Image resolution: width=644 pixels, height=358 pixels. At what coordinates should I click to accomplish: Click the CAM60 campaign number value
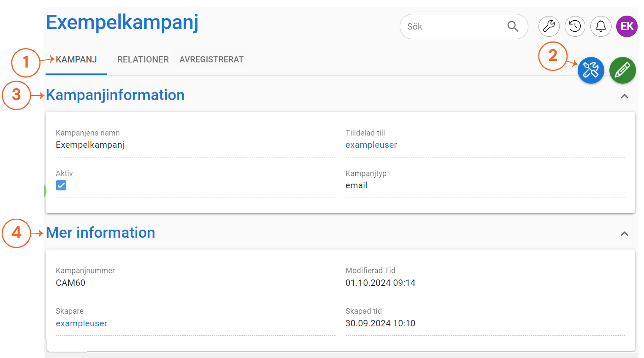pyautogui.click(x=70, y=283)
